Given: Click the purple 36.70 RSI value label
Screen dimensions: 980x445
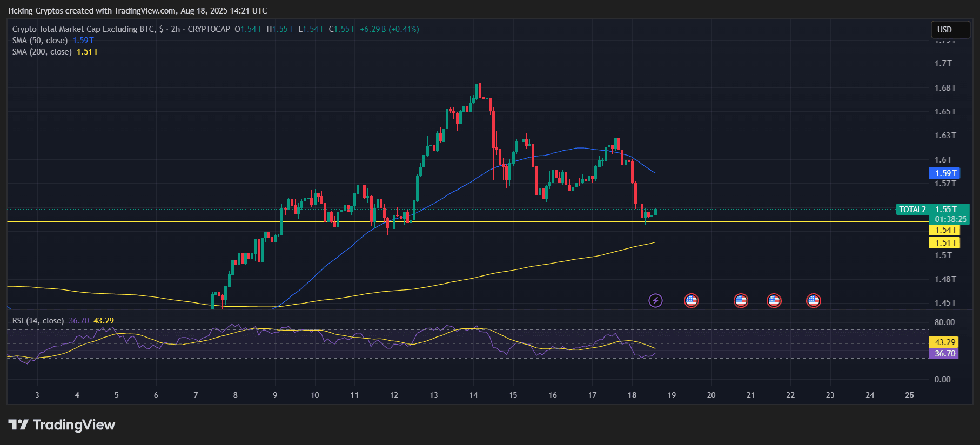Looking at the screenshot, I should (944, 354).
